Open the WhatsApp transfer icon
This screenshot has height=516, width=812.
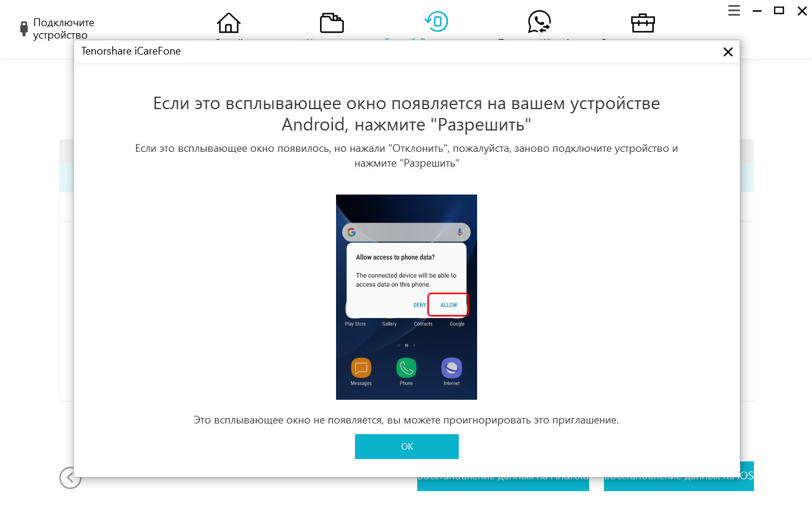pyautogui.click(x=539, y=23)
